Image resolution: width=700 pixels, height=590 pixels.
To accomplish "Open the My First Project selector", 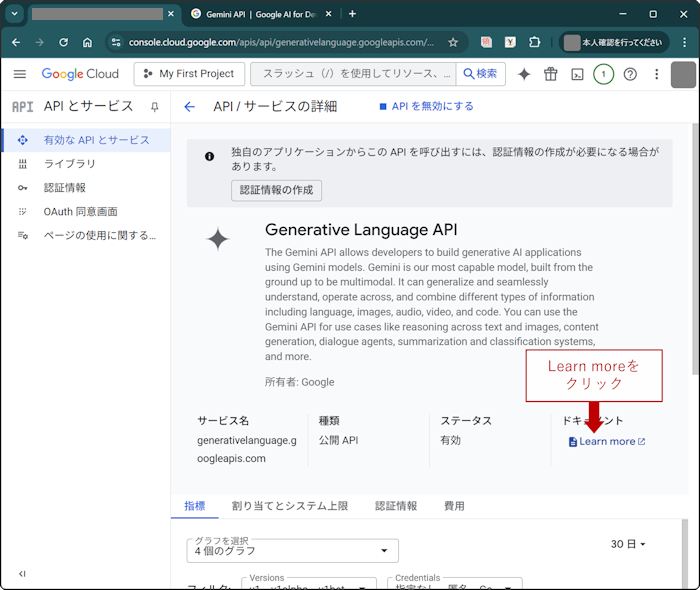I will point(190,74).
